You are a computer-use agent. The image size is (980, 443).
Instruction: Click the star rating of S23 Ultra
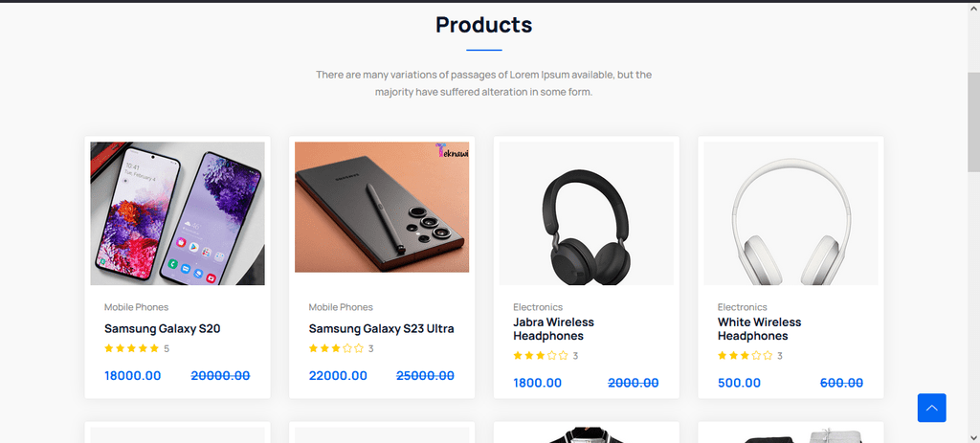click(x=336, y=348)
